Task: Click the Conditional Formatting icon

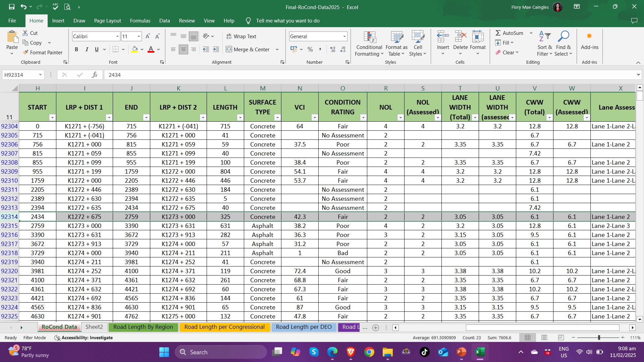Action: [x=369, y=38]
